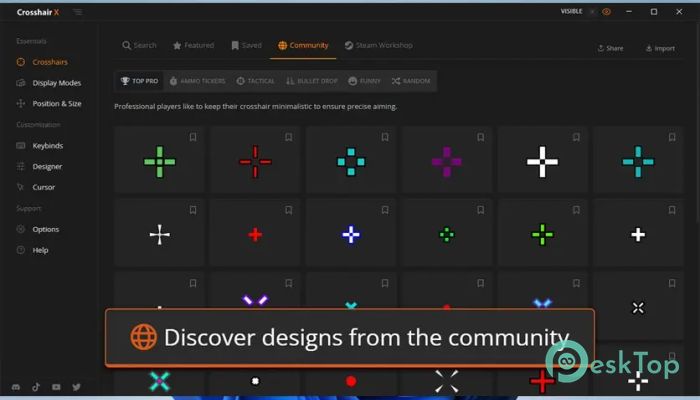700x400 pixels.
Task: Click the orange eye visibility icon
Action: pos(606,12)
